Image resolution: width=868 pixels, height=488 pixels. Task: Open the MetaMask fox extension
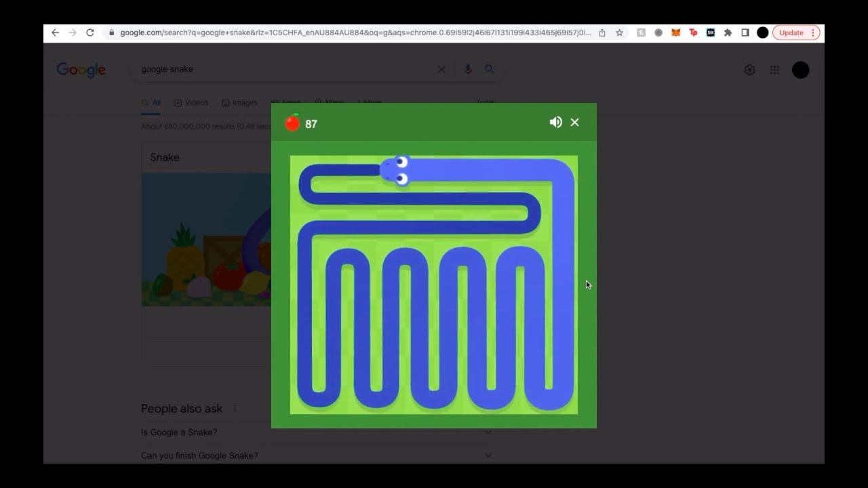pos(675,33)
